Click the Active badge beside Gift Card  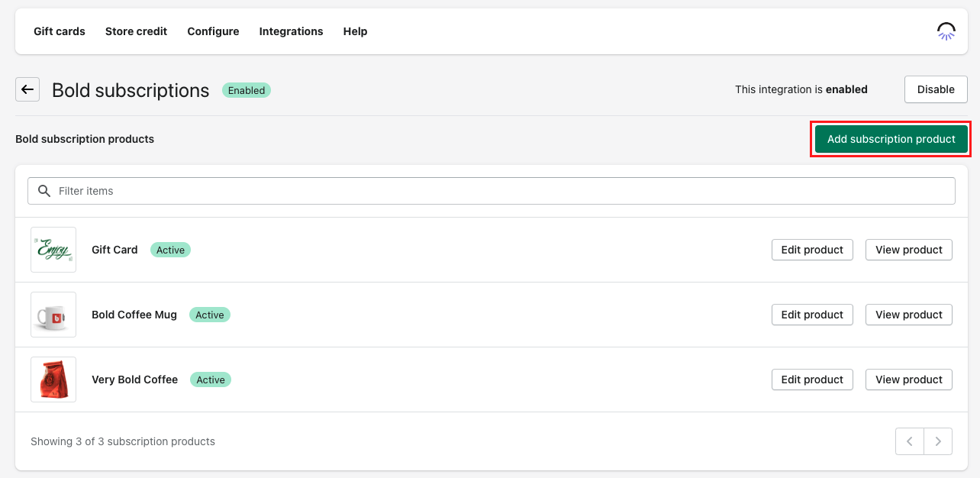[170, 250]
